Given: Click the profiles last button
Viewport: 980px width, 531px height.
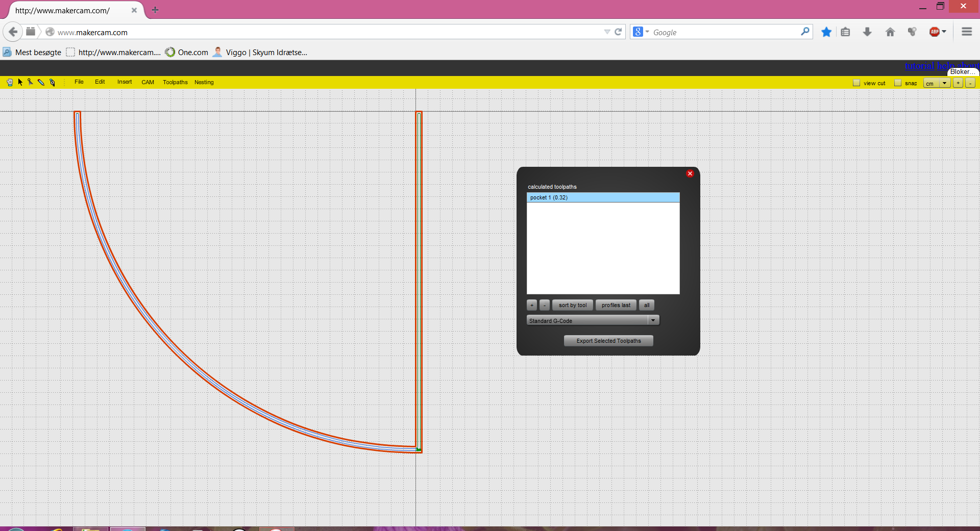Looking at the screenshot, I should tap(616, 305).
